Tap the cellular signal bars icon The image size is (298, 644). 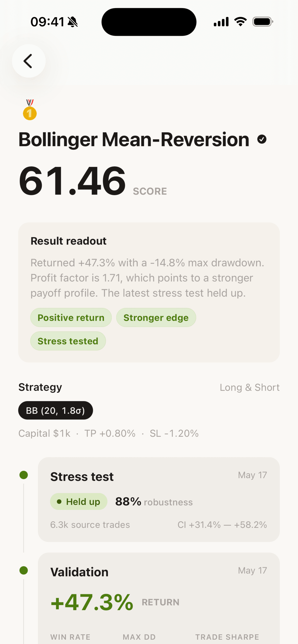pyautogui.click(x=221, y=22)
